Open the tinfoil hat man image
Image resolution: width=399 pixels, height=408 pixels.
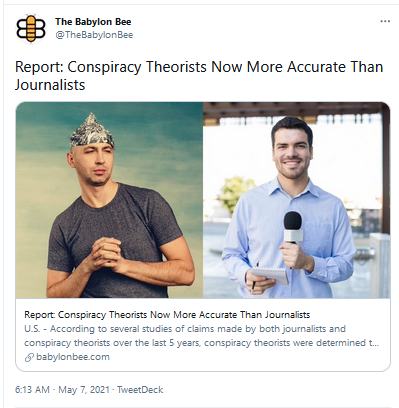[x=109, y=200]
